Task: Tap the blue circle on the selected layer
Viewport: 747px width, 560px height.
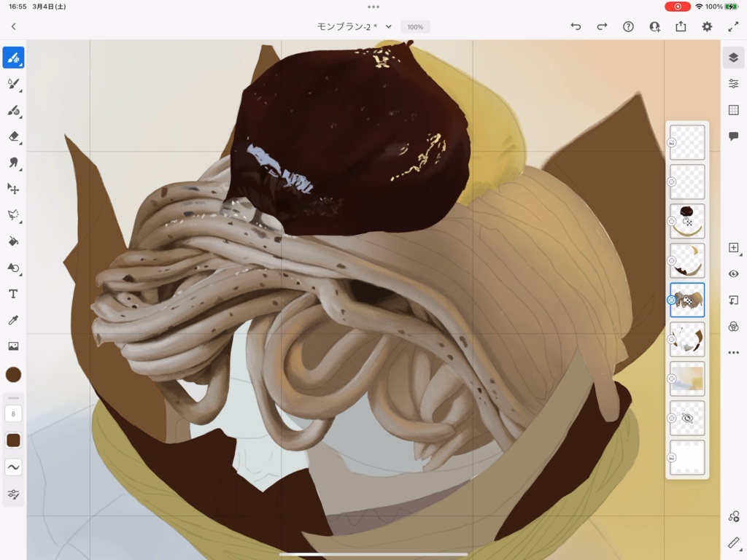Action: pos(671,300)
